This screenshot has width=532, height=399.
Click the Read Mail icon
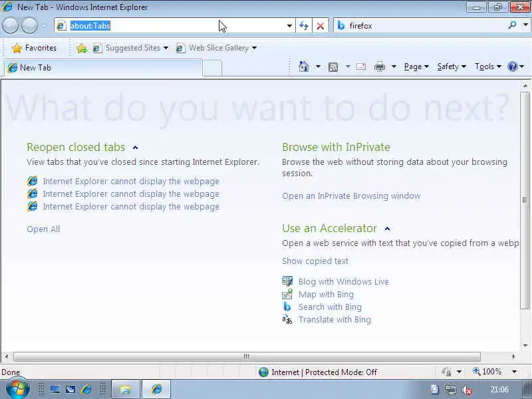361,67
